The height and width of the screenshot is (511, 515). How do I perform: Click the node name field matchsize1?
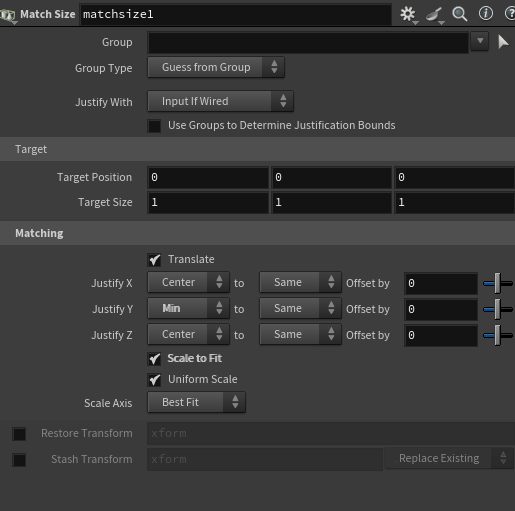click(235, 14)
